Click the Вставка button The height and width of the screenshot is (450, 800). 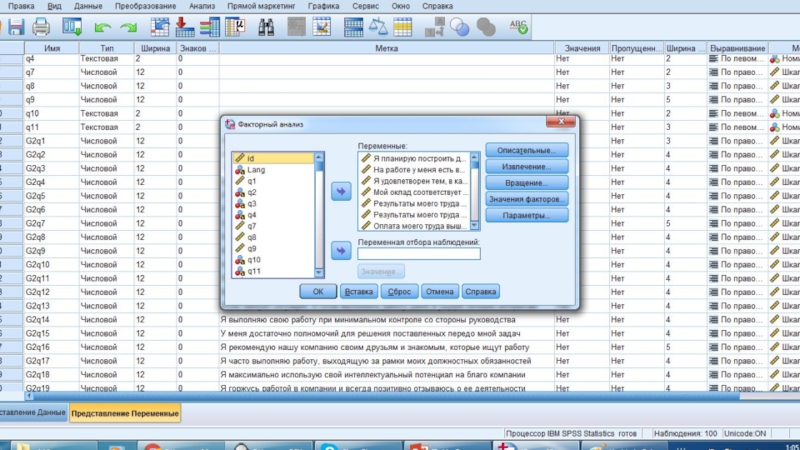coord(359,292)
